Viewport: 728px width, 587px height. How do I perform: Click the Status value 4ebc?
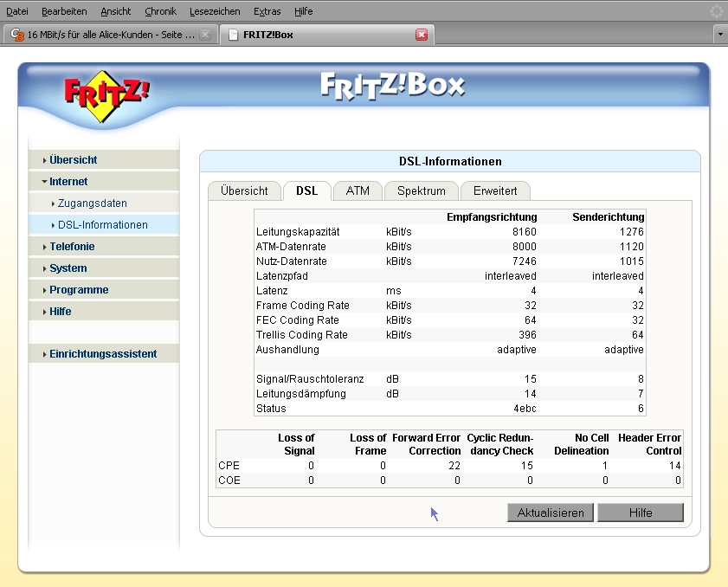tap(525, 408)
